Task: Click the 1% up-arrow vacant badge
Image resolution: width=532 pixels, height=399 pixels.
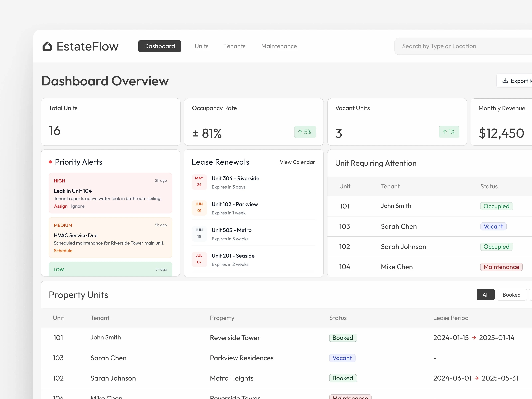Action: click(x=449, y=132)
